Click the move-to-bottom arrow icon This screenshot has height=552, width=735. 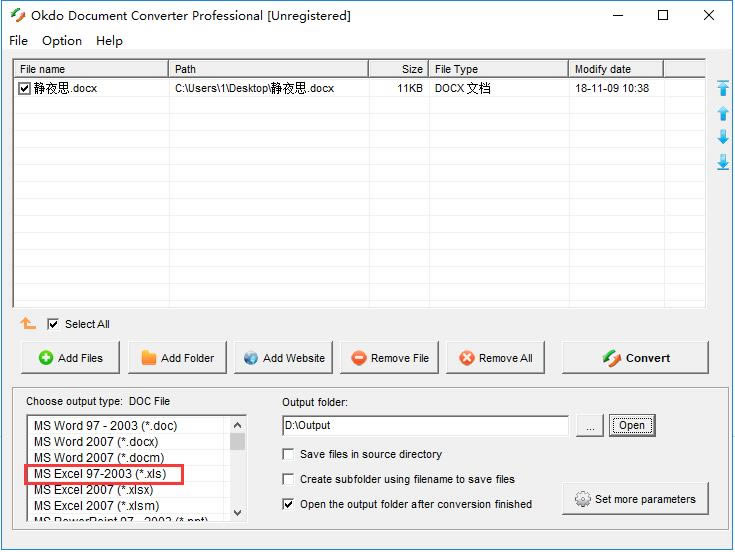[723, 162]
